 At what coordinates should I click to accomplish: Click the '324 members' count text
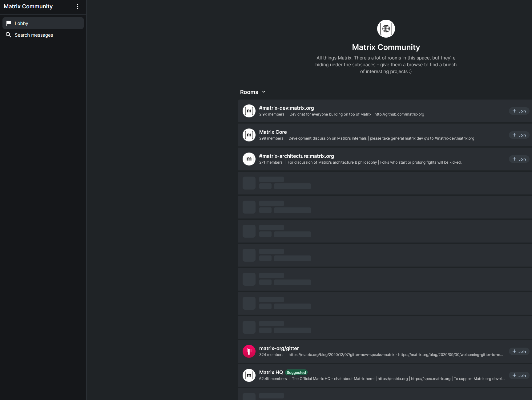point(271,355)
